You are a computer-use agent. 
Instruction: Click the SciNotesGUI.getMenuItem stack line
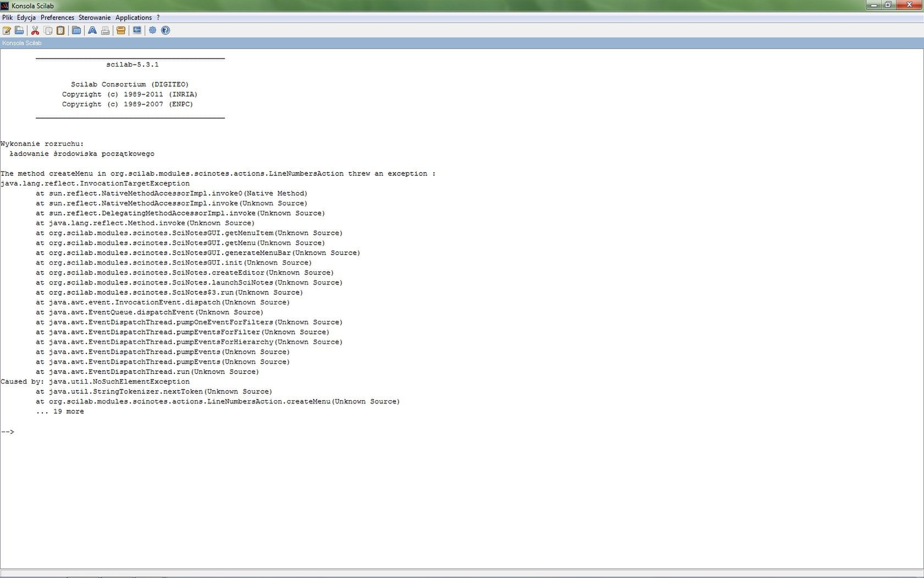189,233
